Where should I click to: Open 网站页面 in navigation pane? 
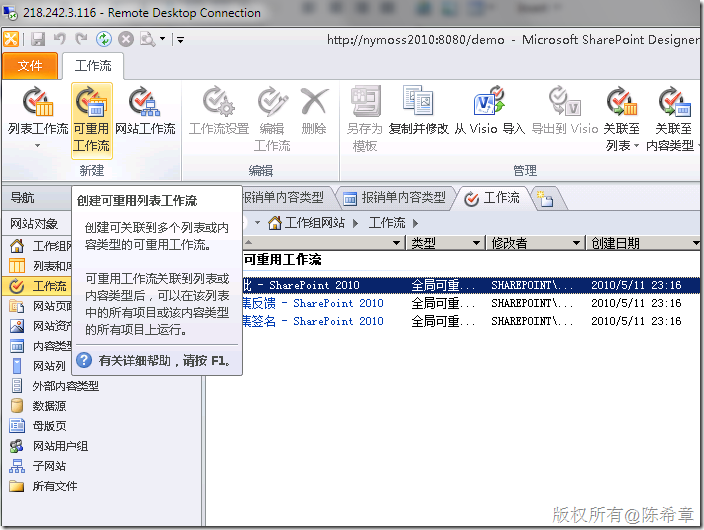click(40, 306)
